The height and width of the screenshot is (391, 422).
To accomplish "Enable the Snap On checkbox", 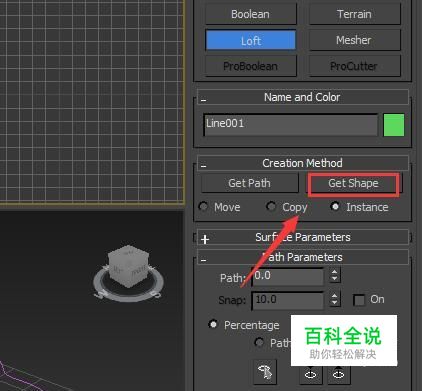I will (359, 300).
